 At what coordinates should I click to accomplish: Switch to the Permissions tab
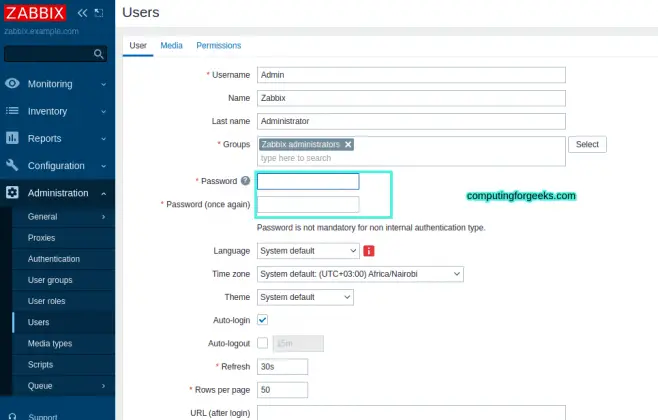(x=218, y=45)
